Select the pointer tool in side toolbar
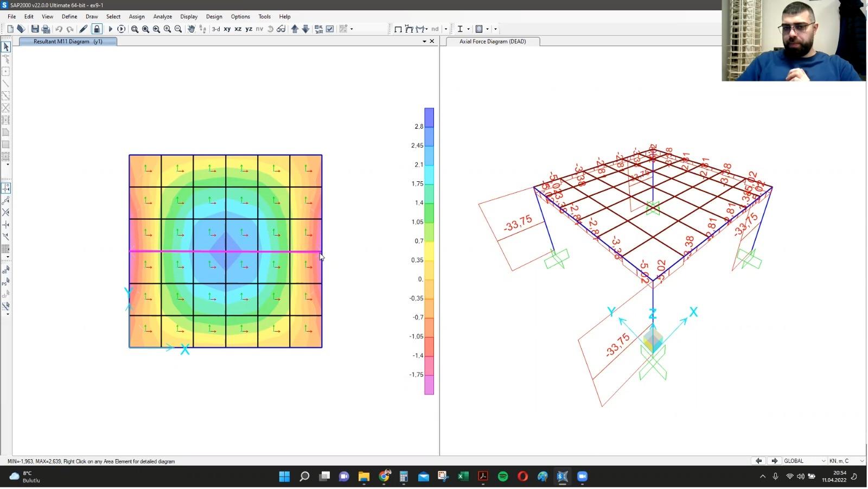This screenshot has width=868, height=489. click(6, 47)
